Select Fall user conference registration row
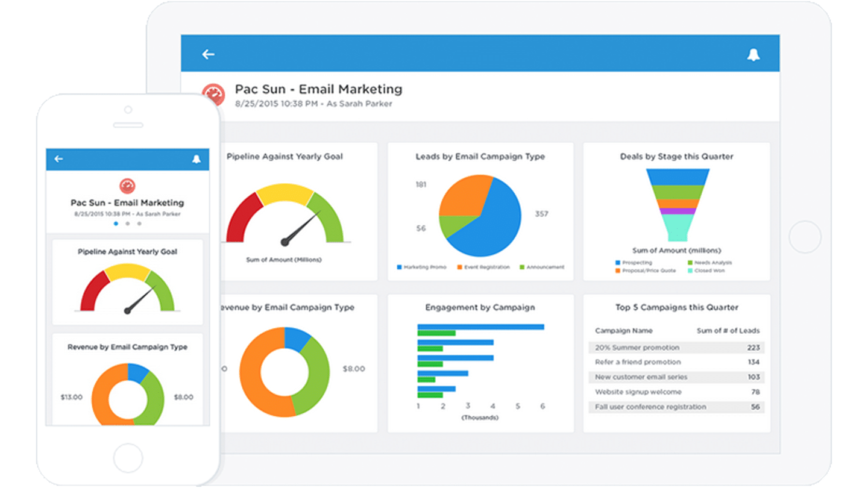 pos(676,407)
